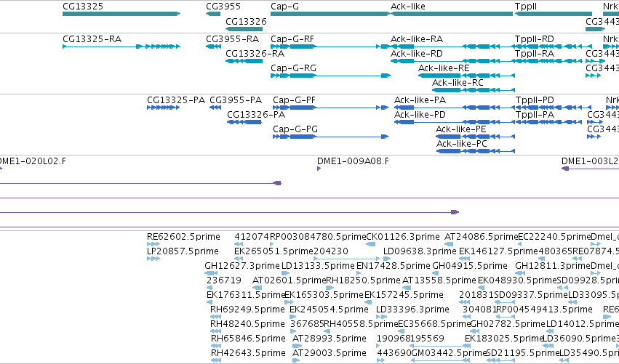619x364 pixels.
Task: Open EST AT02601.5prime
Action: tap(289, 280)
